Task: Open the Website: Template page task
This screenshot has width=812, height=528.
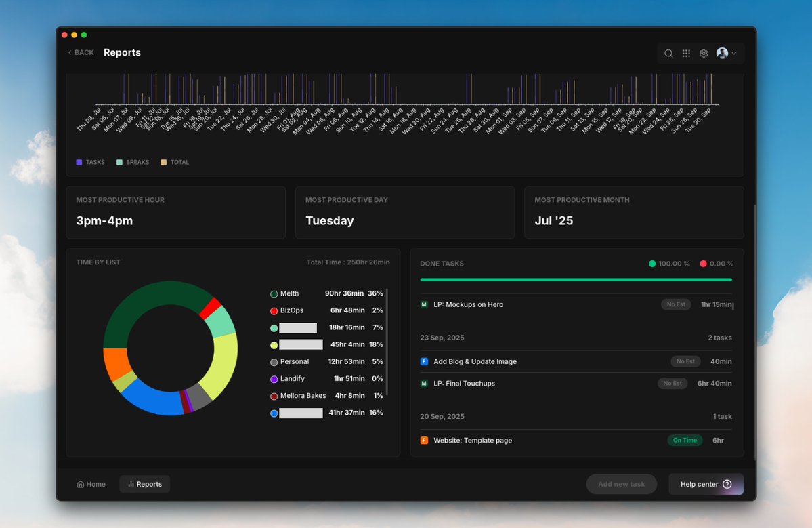Action: click(x=472, y=441)
